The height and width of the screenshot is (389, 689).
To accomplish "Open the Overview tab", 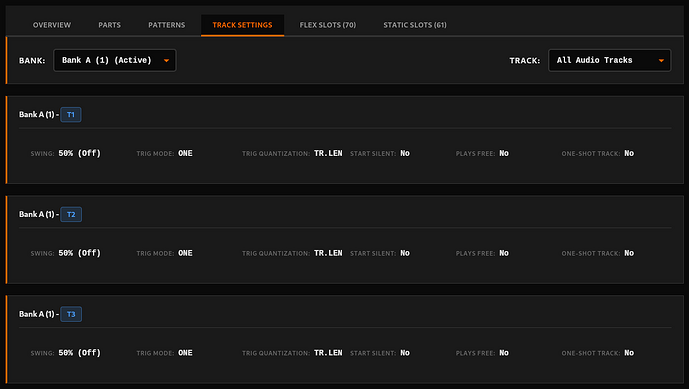I will pyautogui.click(x=52, y=25).
